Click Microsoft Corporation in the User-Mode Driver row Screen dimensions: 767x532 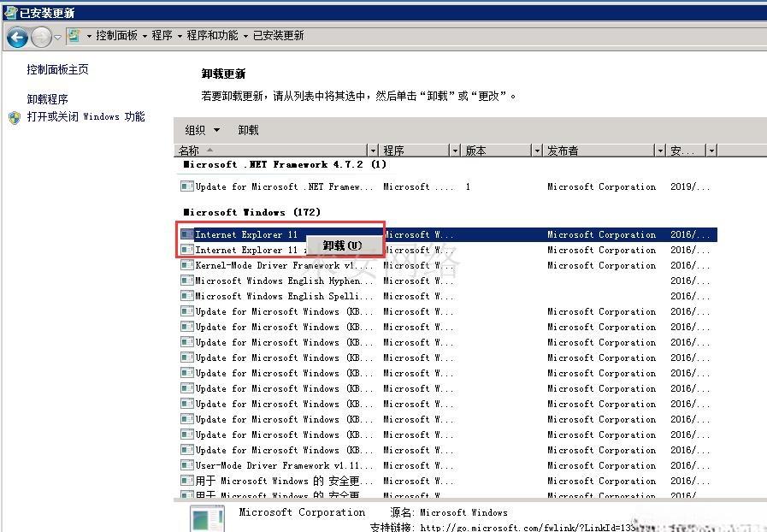tap(602, 465)
